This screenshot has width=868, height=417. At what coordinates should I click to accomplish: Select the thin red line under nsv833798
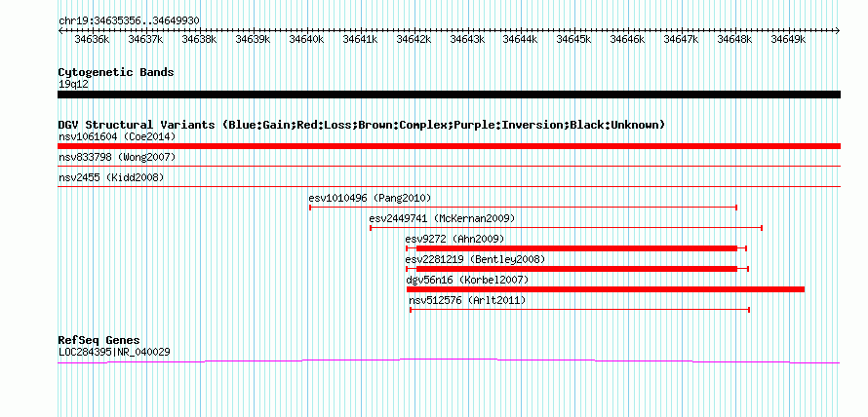(x=449, y=166)
